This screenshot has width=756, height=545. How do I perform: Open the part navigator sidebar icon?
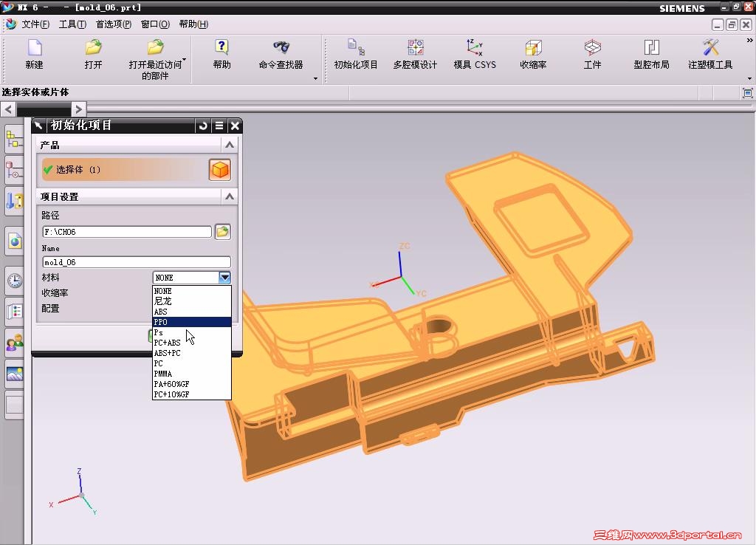15,171
